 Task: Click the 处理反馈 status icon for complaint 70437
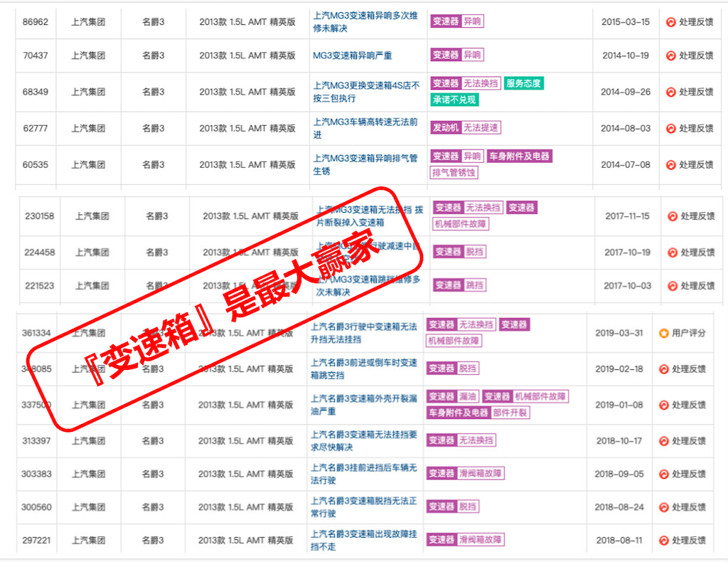670,55
